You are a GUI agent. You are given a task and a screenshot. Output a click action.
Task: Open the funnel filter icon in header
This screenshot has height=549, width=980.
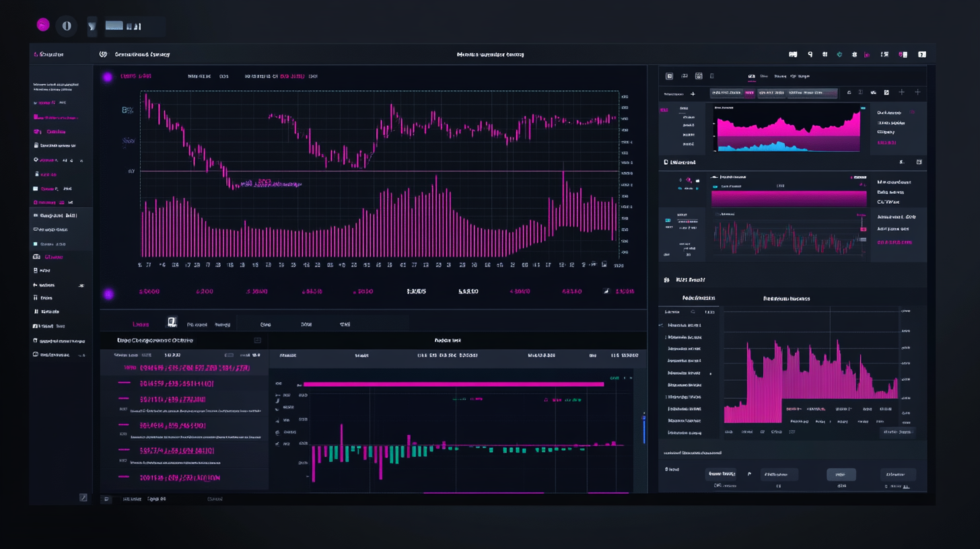[x=92, y=26]
